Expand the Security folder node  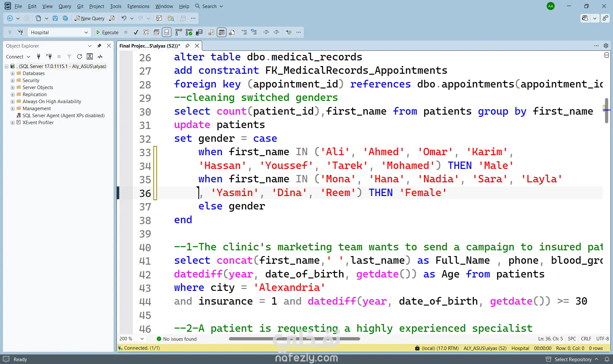(12, 80)
